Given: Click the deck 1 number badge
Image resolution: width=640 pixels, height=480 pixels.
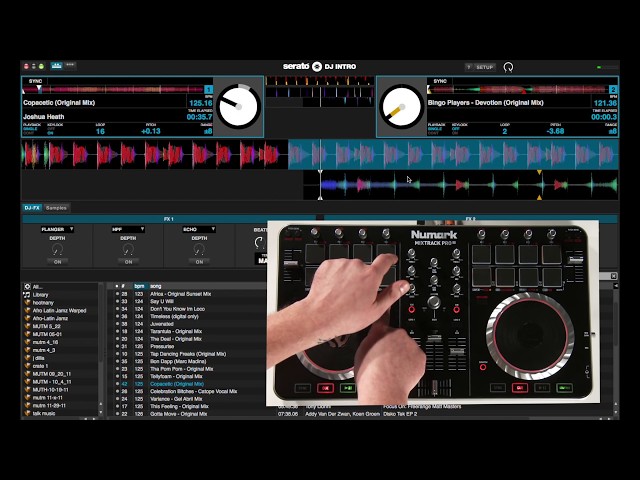Looking at the screenshot, I should click(x=208, y=89).
